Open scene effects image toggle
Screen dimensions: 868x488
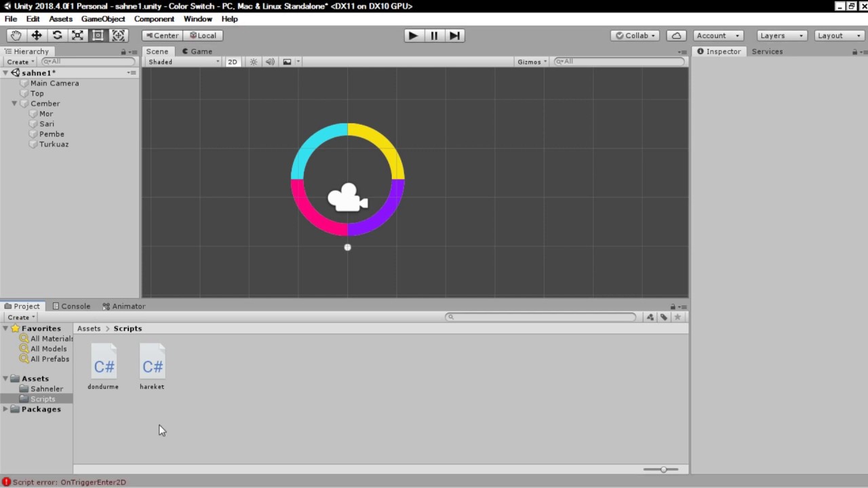(287, 62)
